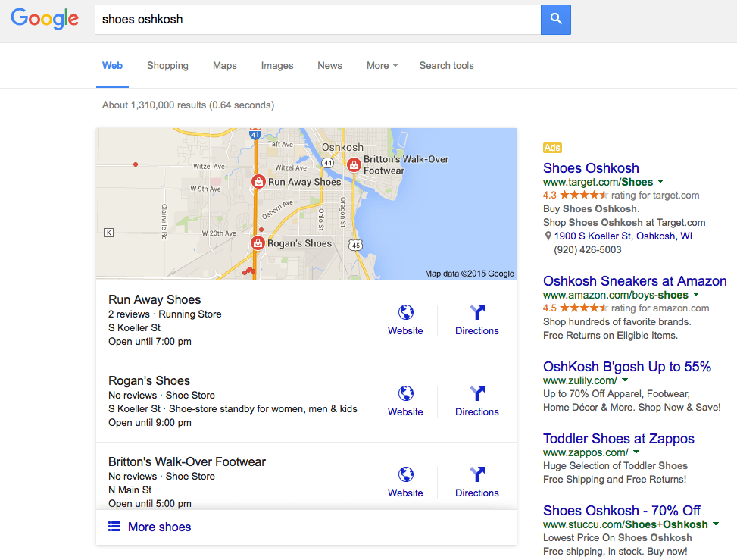Expand the More dropdown menu
Viewport: 737px width, 560px height.
(x=382, y=66)
